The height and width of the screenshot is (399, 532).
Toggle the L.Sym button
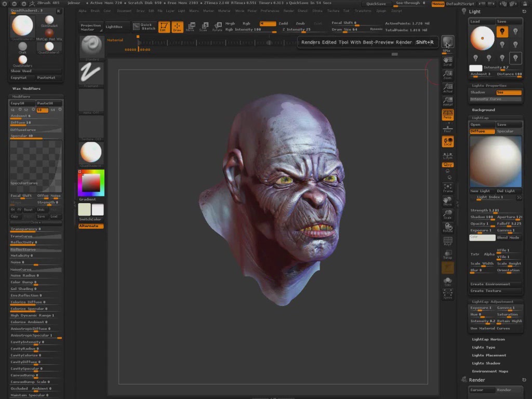pos(447,156)
